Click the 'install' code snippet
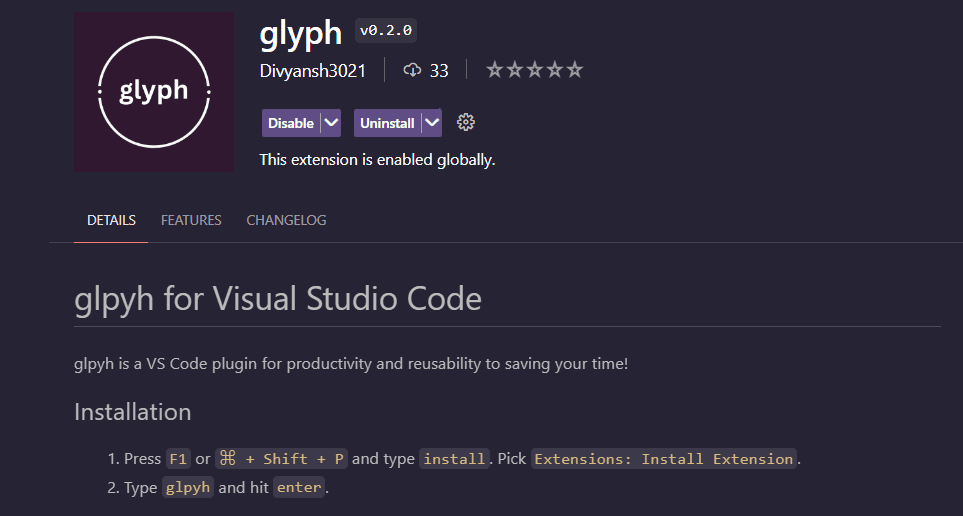 [454, 459]
